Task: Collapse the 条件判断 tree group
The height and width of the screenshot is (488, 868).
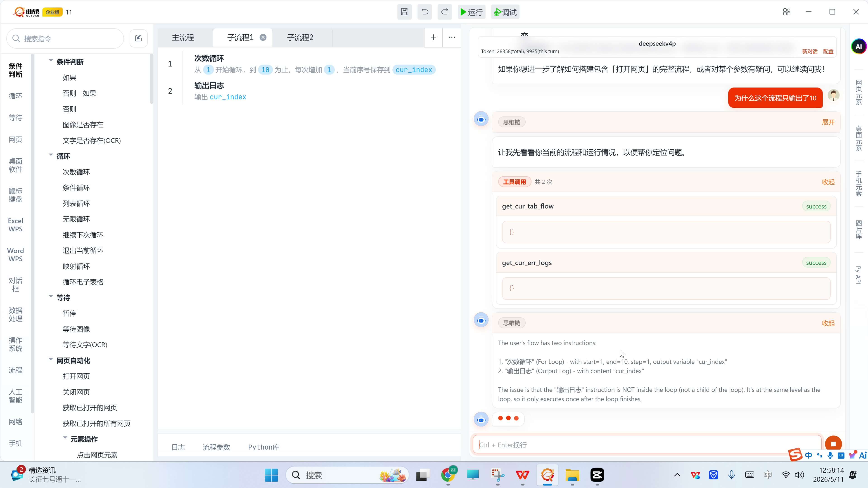Action: 51,61
